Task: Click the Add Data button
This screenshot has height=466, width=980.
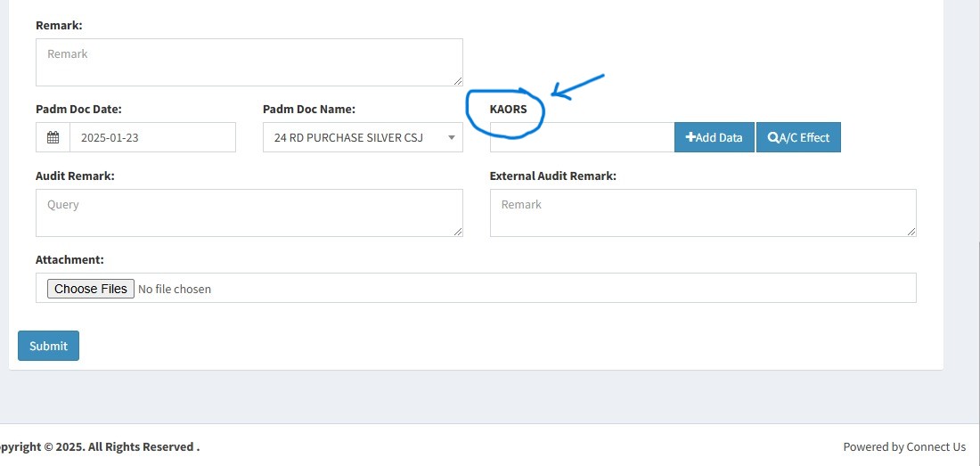Action: tap(715, 137)
